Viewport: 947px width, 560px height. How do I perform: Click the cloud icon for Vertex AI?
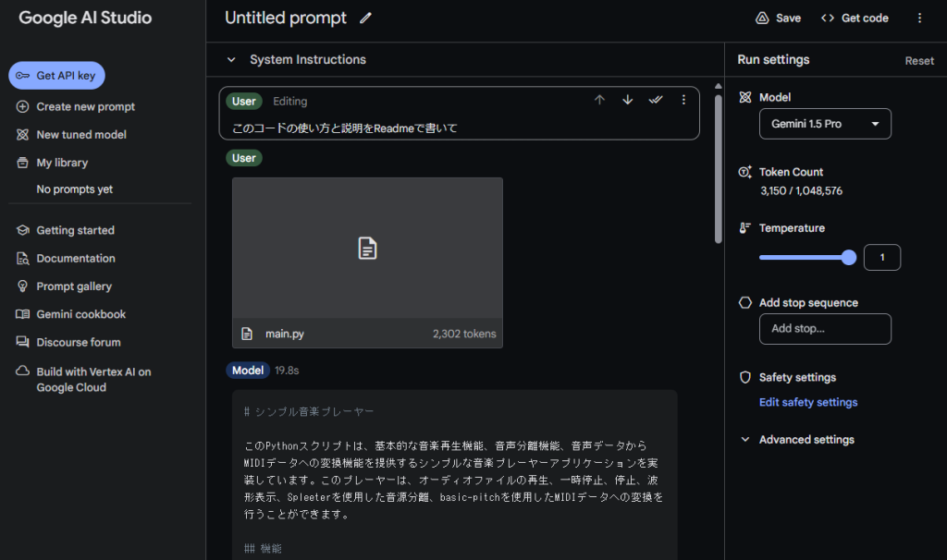click(22, 371)
